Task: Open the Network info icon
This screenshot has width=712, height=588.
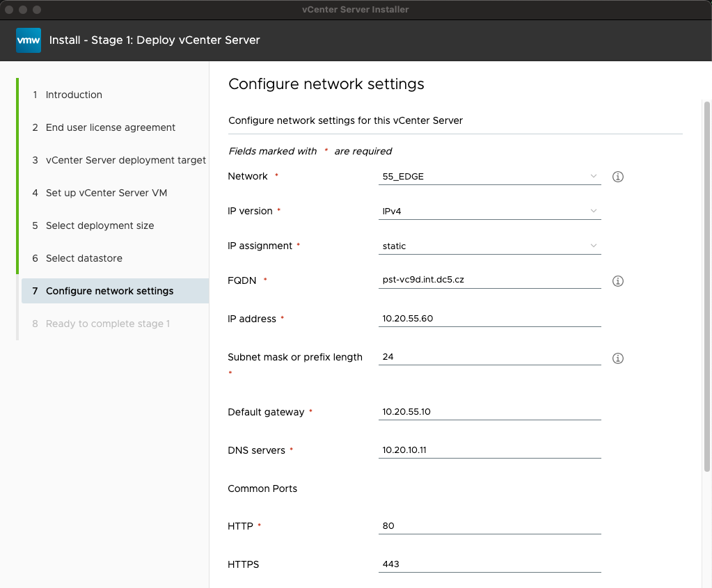Action: (617, 177)
